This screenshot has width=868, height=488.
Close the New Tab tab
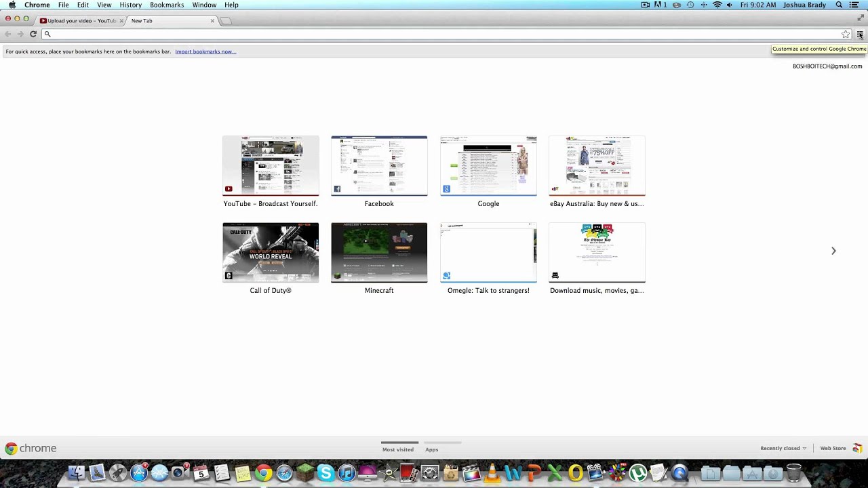(x=212, y=21)
